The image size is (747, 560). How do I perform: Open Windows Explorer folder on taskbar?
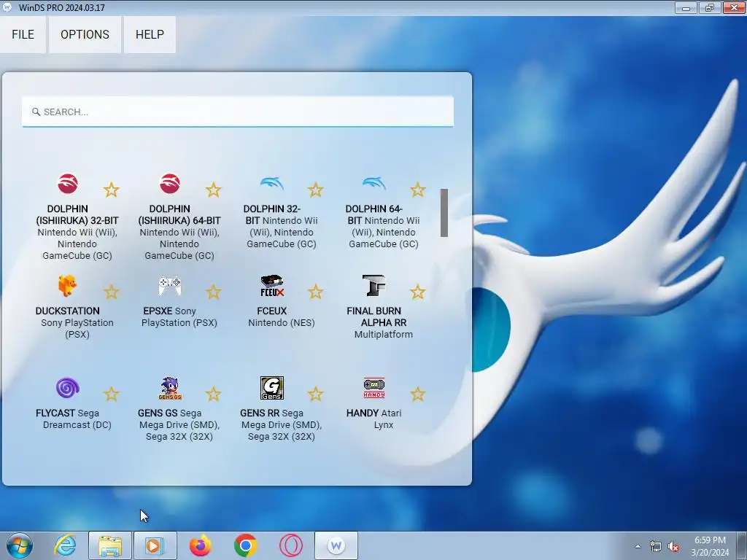click(x=110, y=545)
